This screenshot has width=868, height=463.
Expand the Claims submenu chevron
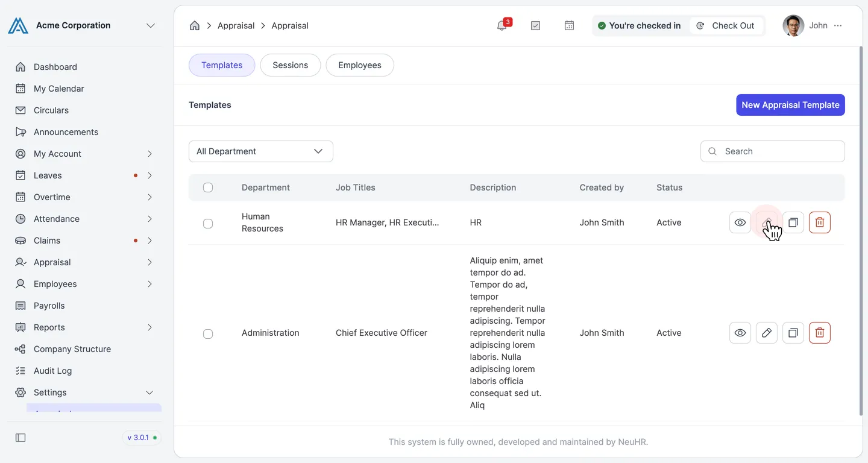149,241
